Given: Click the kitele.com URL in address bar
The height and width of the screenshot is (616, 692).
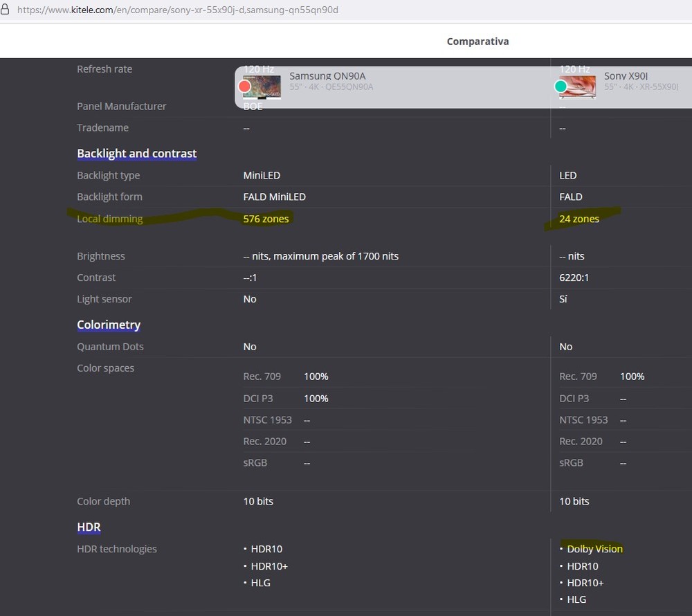Looking at the screenshot, I should tap(178, 10).
